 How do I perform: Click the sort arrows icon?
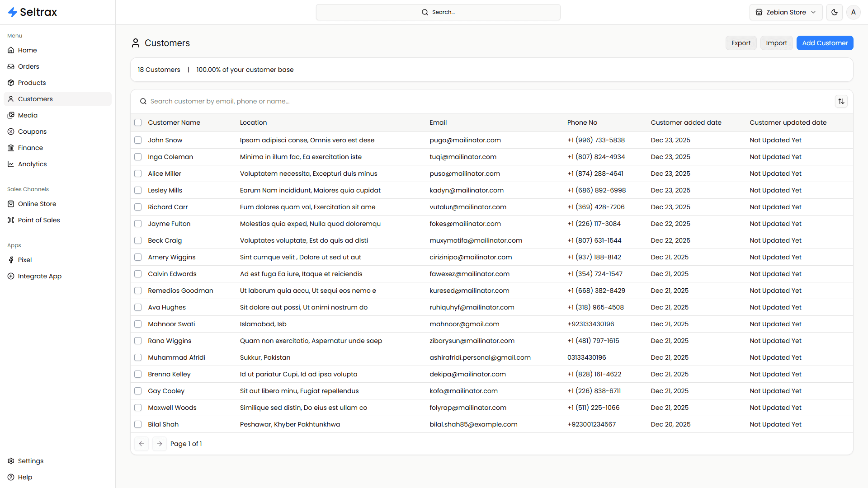841,101
